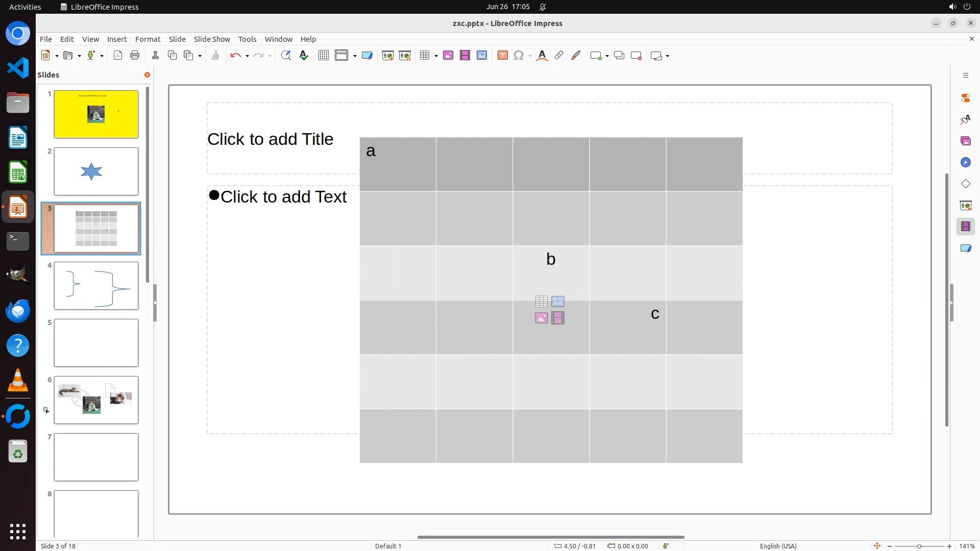Open the Insert Table dropdown arrow
This screenshot has height=551, width=980.
click(436, 56)
